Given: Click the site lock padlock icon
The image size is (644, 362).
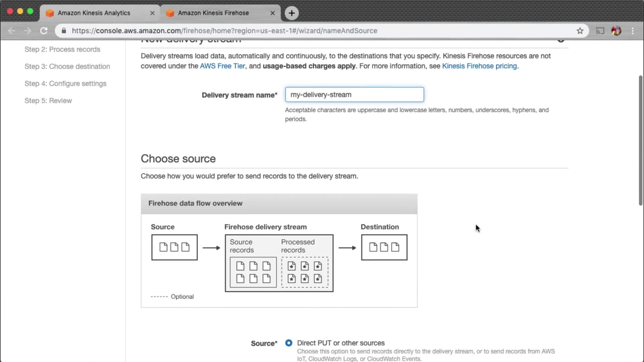Looking at the screenshot, I should coord(64,31).
